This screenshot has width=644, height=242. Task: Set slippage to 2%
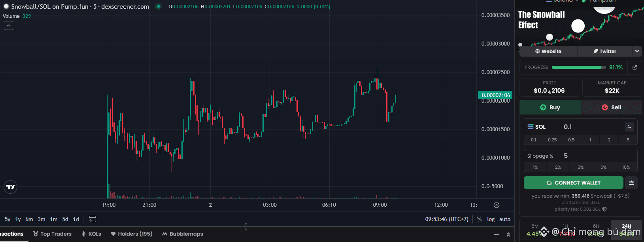(x=558, y=167)
